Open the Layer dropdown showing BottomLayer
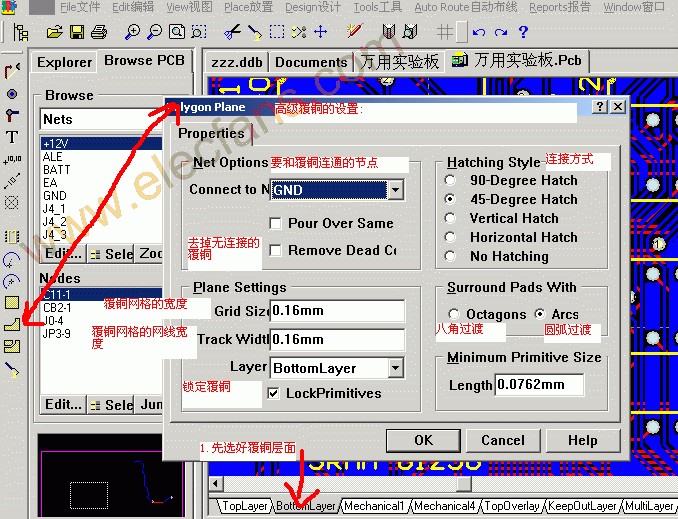This screenshot has width=678, height=519. point(396,368)
